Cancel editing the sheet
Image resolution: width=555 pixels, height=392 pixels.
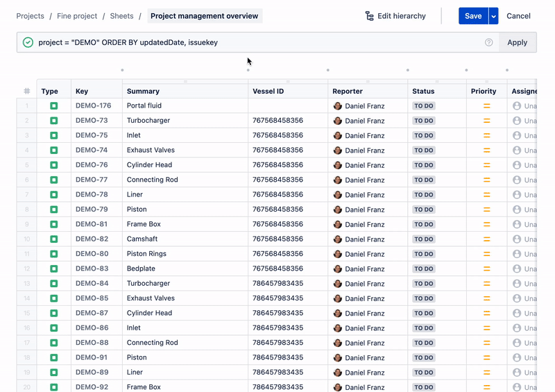point(518,16)
